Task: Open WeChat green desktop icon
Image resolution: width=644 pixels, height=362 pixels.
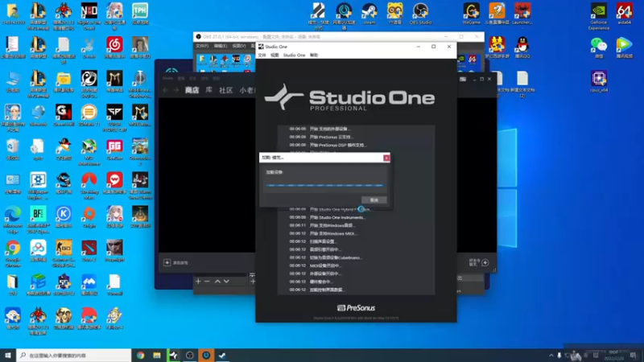Action: (599, 47)
